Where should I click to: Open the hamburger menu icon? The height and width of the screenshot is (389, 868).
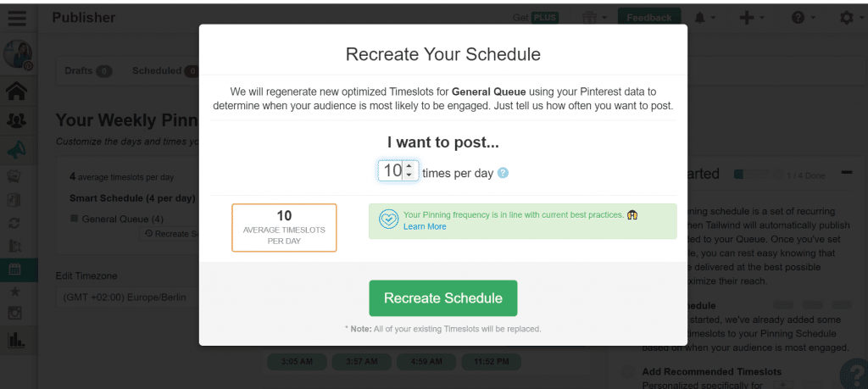[17, 19]
